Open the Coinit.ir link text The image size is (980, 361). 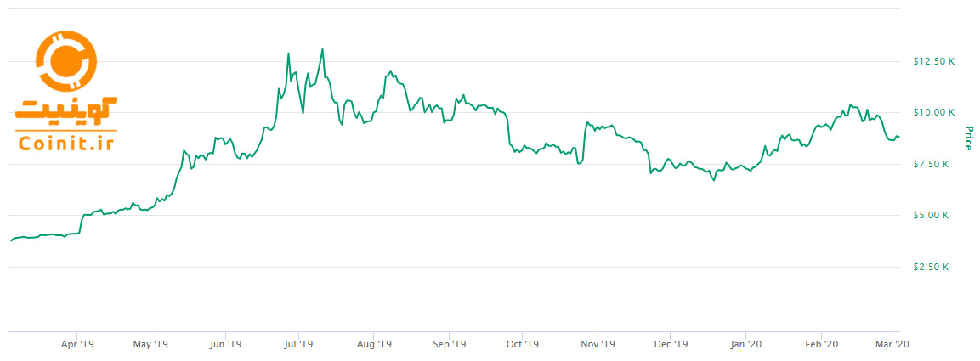pyautogui.click(x=65, y=141)
